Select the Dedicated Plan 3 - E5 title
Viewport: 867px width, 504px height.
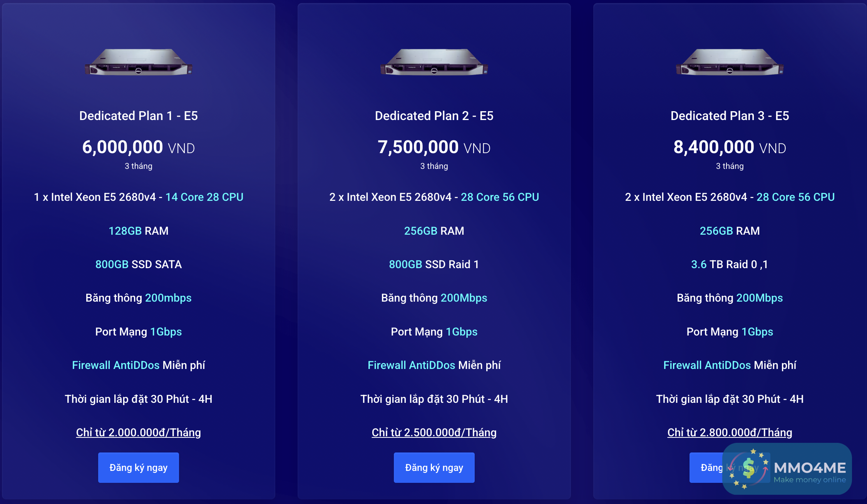click(x=730, y=116)
